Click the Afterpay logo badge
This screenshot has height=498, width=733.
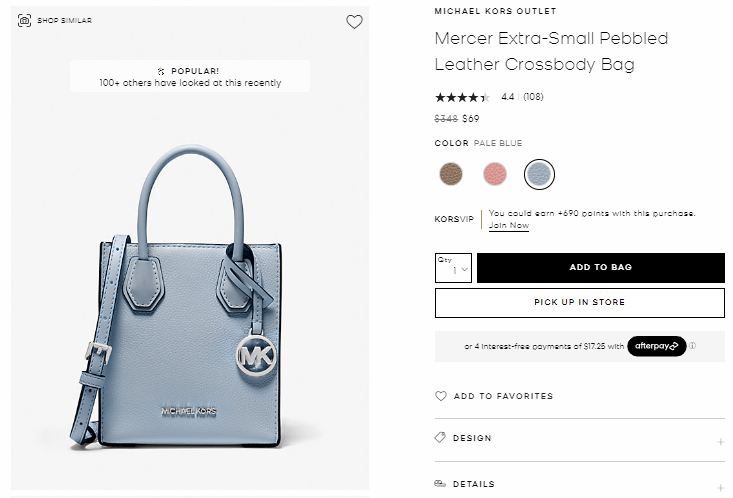[x=656, y=347]
